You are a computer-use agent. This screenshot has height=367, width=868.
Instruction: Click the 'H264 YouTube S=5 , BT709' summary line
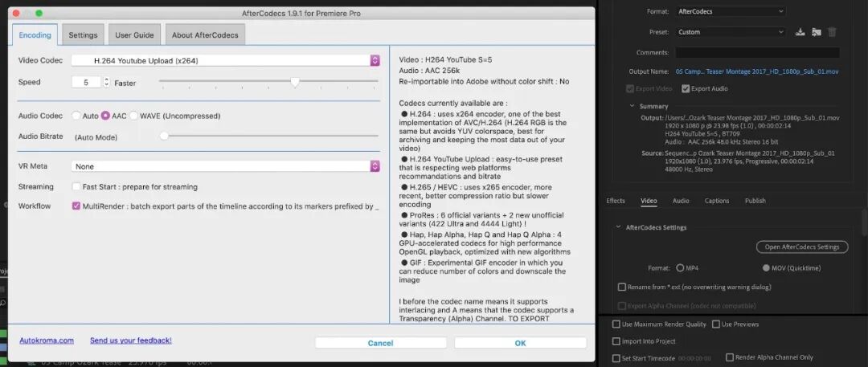point(701,133)
